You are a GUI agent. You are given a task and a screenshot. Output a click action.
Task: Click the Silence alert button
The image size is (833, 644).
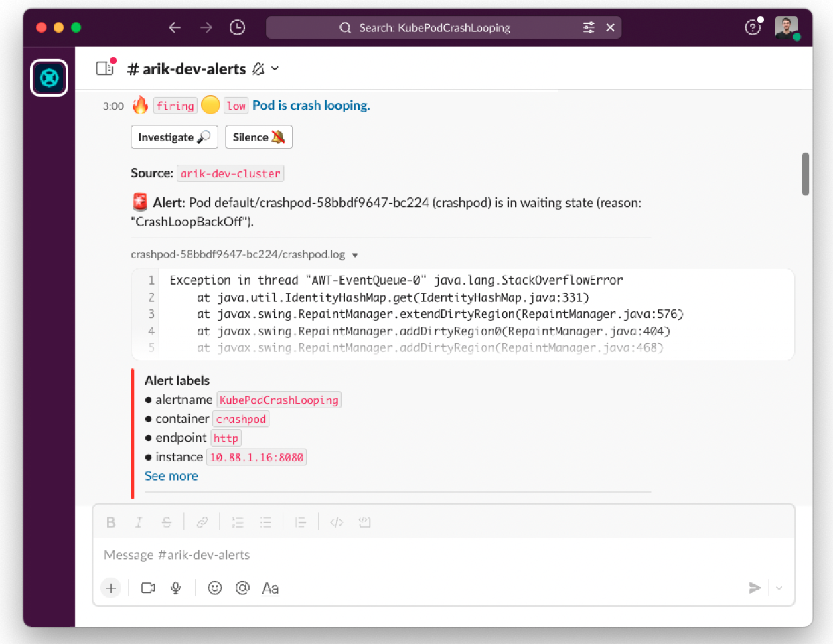point(258,137)
